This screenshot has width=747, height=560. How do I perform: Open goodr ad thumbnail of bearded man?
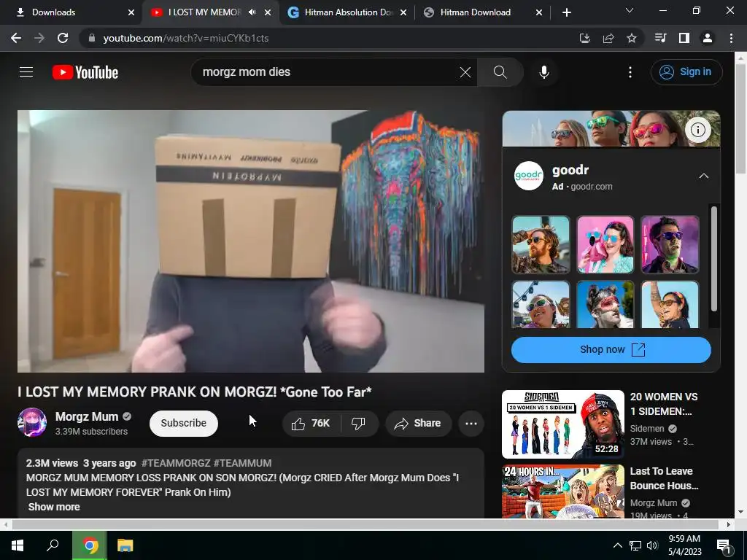tap(541, 244)
